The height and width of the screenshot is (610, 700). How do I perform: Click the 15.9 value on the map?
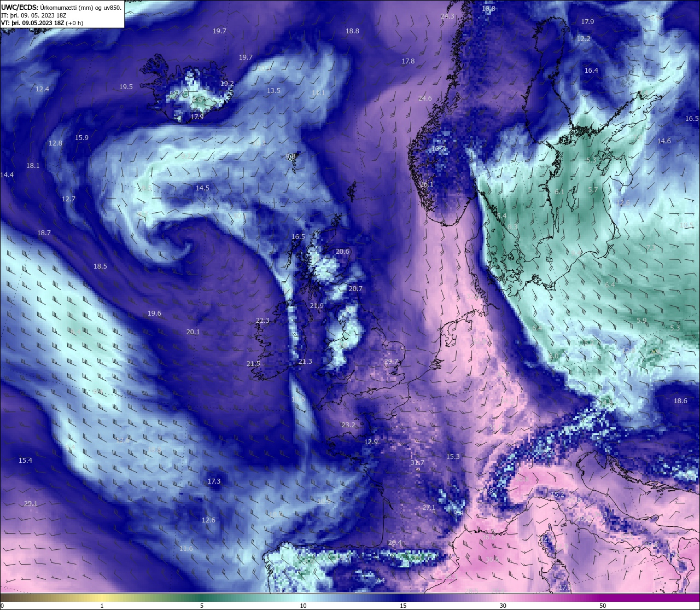[x=81, y=138]
